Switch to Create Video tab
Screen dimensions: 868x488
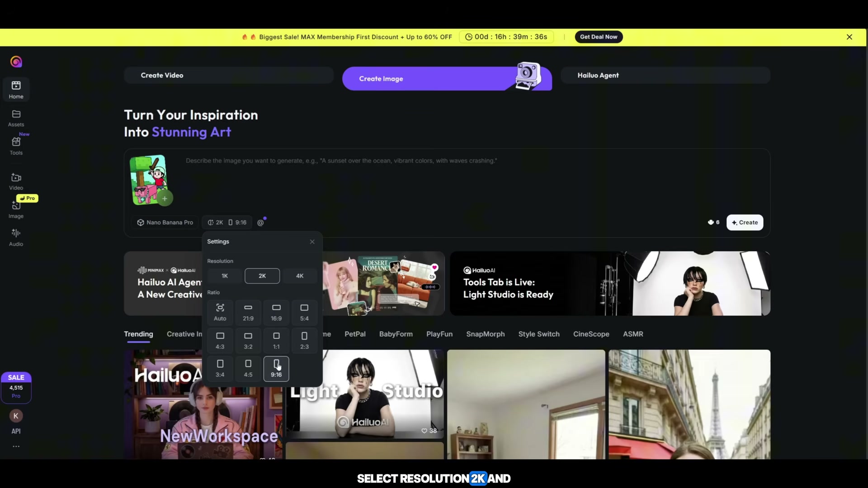(x=229, y=75)
